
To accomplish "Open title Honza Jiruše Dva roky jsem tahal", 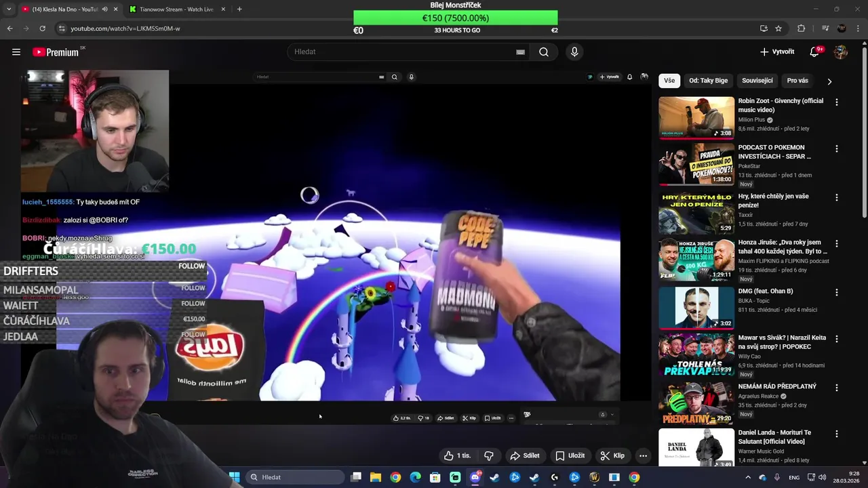I will (783, 247).
